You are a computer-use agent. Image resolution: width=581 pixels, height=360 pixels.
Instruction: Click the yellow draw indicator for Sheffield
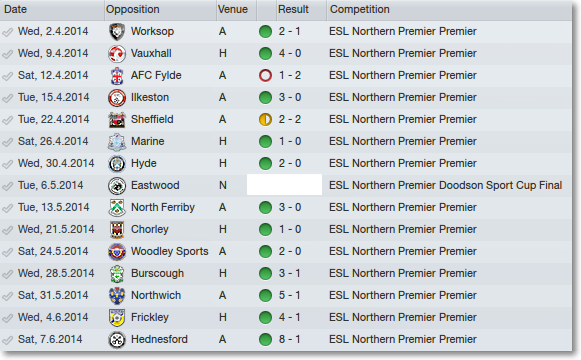pos(265,120)
